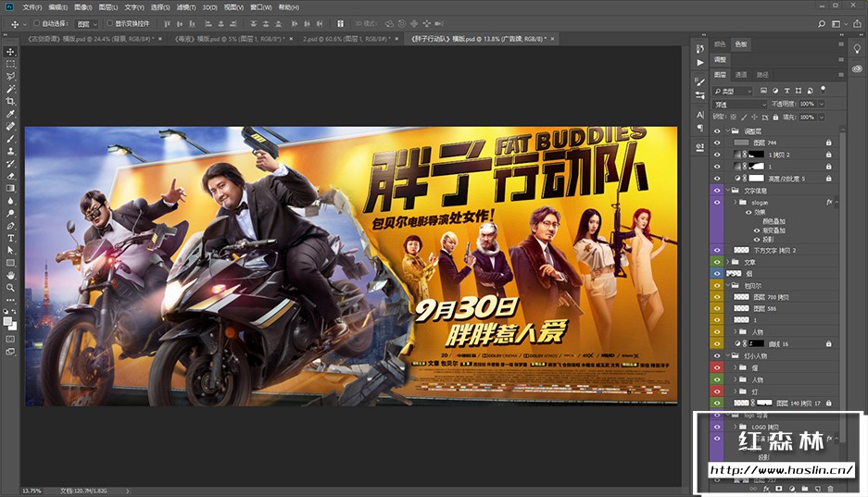This screenshot has height=497, width=868.
Task: Collapse the 灯小人物 group
Action: coord(728,356)
